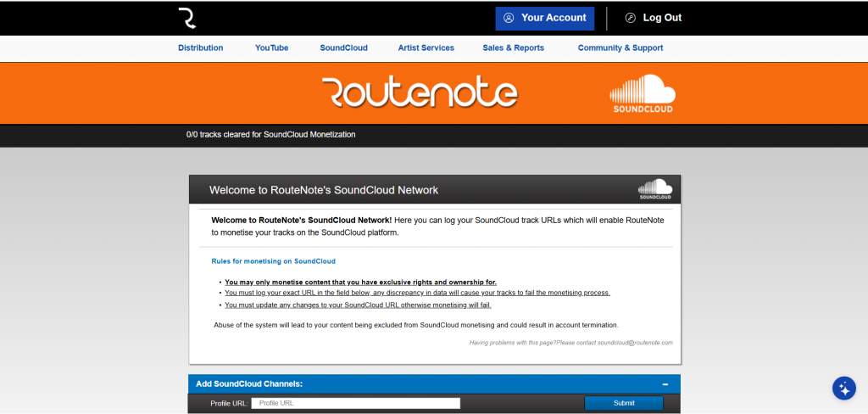Screen dimensions: 868x414
Task: Open the Distribution menu
Action: [200, 48]
